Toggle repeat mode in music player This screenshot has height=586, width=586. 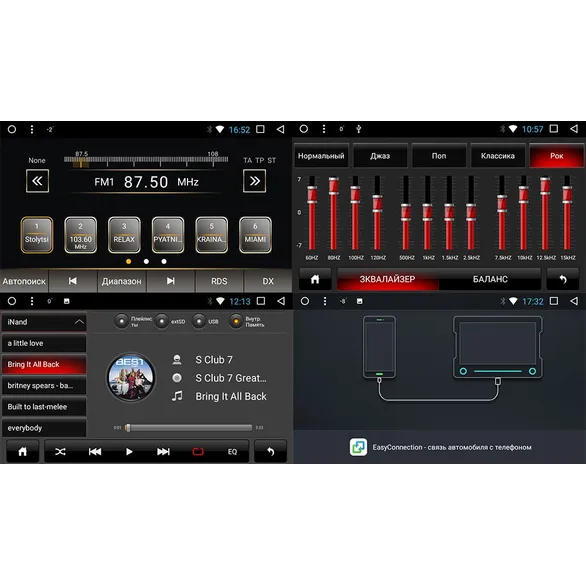(198, 452)
